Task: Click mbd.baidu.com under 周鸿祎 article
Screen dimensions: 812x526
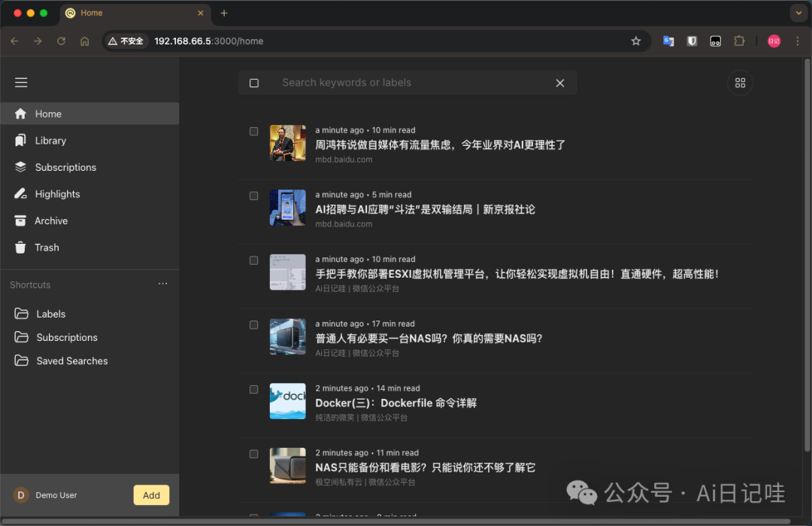Action: [x=344, y=160]
